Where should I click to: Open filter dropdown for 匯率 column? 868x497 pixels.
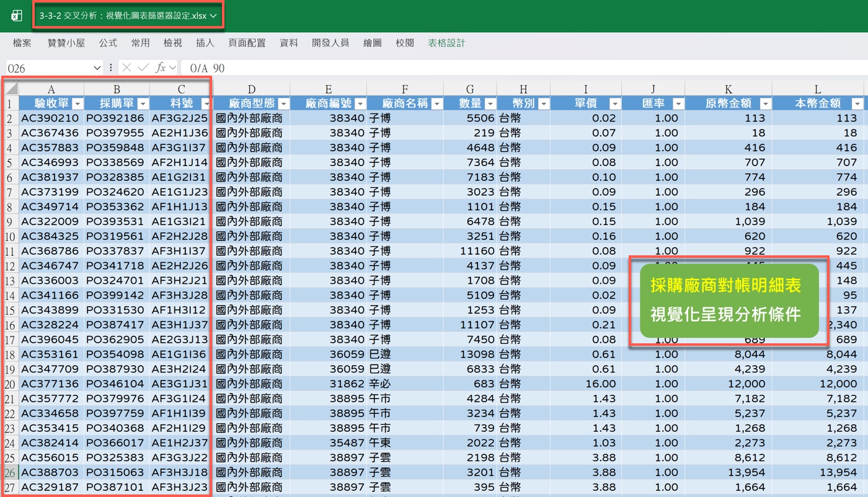pyautogui.click(x=678, y=103)
